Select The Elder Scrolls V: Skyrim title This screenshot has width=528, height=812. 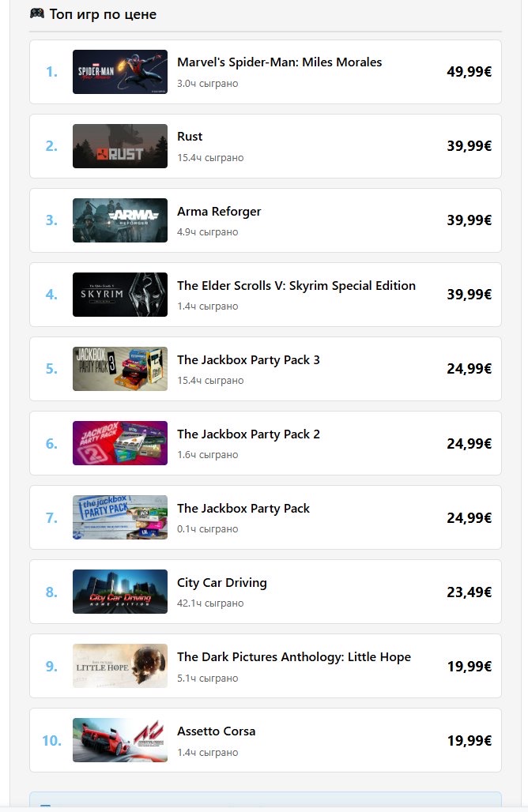pyautogui.click(x=296, y=285)
